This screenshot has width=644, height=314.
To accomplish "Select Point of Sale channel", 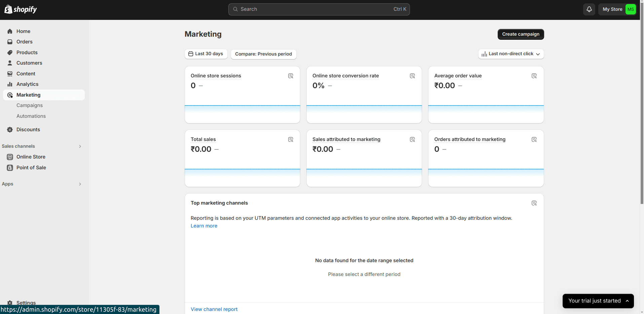I will pos(31,168).
